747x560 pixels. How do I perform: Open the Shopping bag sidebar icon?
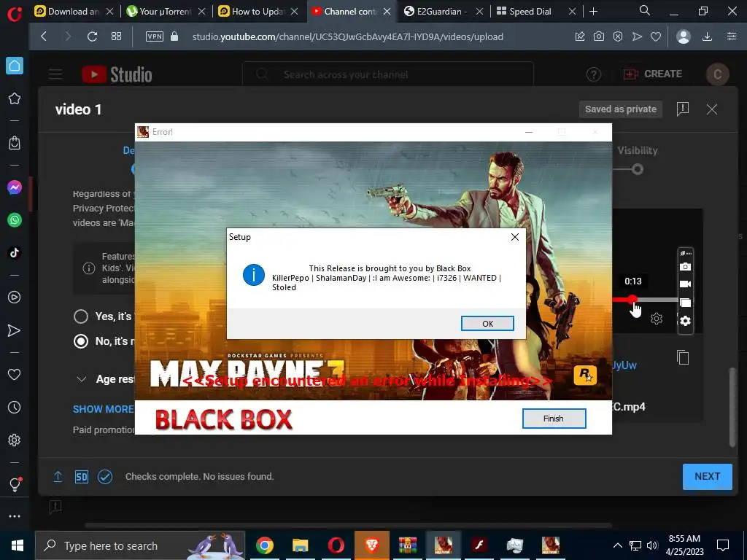coord(15,143)
